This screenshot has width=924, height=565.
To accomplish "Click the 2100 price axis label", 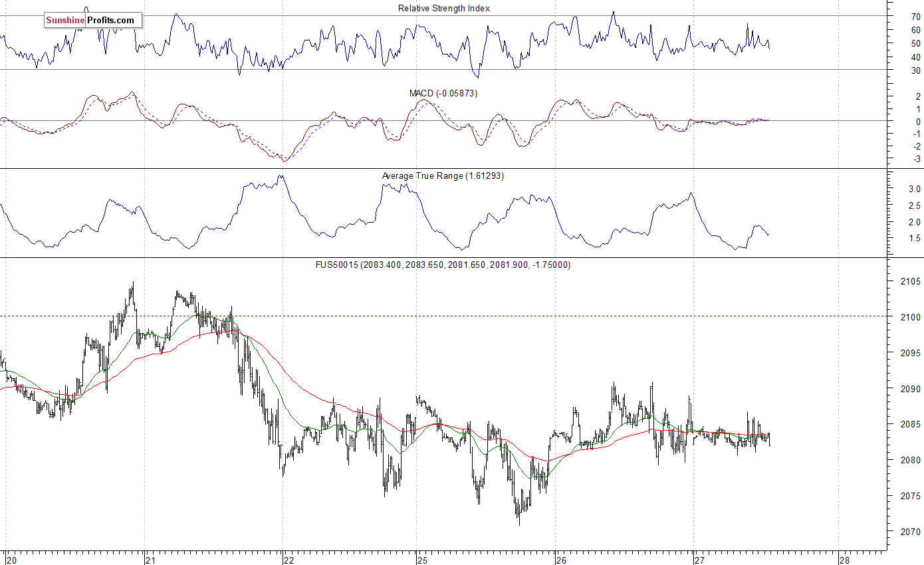I will click(x=910, y=318).
